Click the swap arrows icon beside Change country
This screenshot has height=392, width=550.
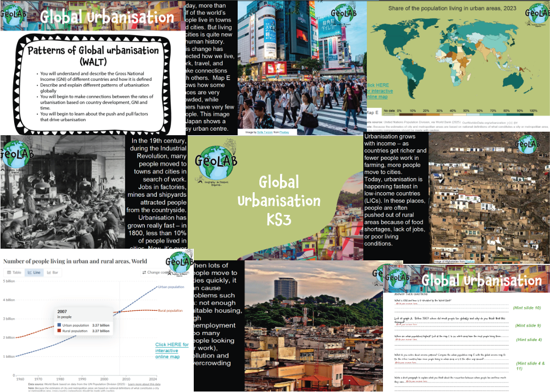pos(144,272)
